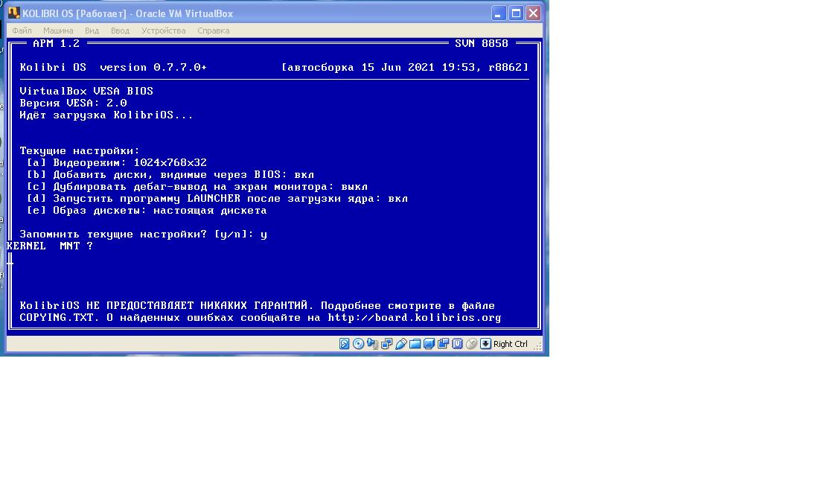Toggle the mouse integration indicator
The width and height of the screenshot is (824, 504).
[x=472, y=344]
